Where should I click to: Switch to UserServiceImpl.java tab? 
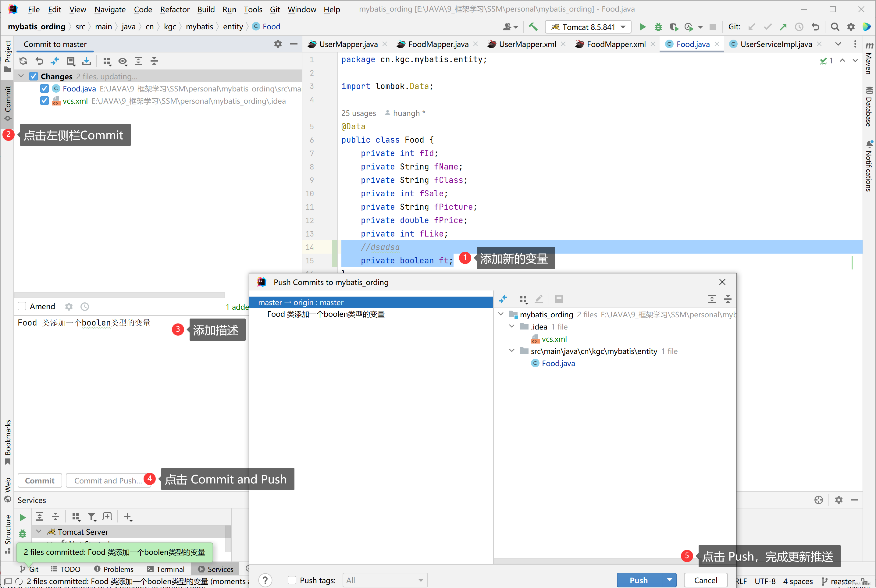pyautogui.click(x=775, y=44)
